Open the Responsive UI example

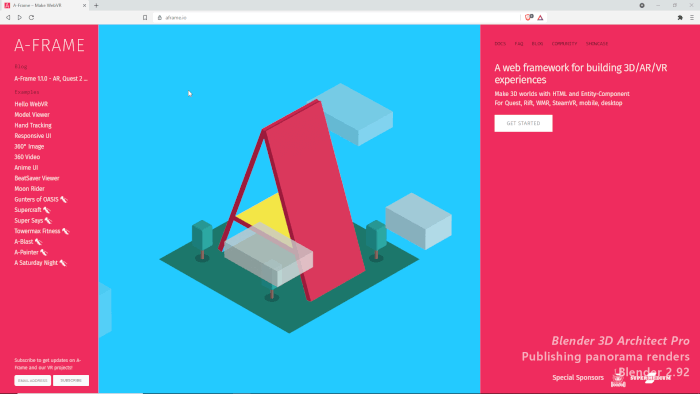point(33,136)
